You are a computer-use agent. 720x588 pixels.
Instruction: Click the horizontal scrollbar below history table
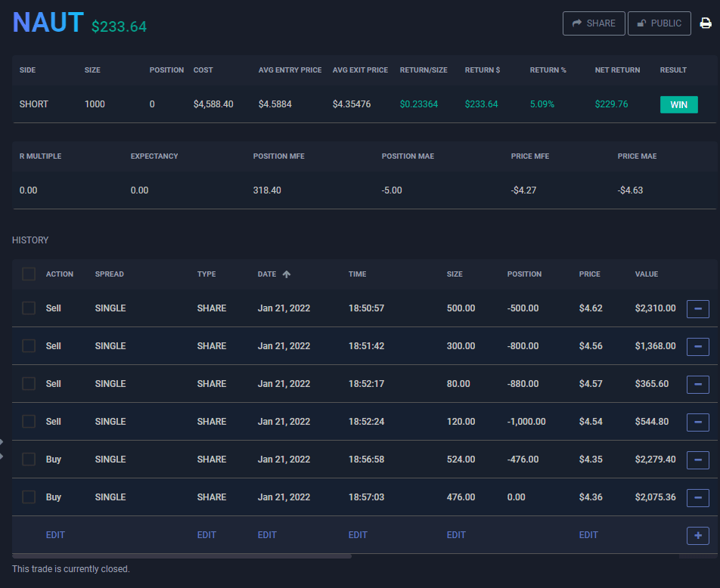[x=182, y=556]
